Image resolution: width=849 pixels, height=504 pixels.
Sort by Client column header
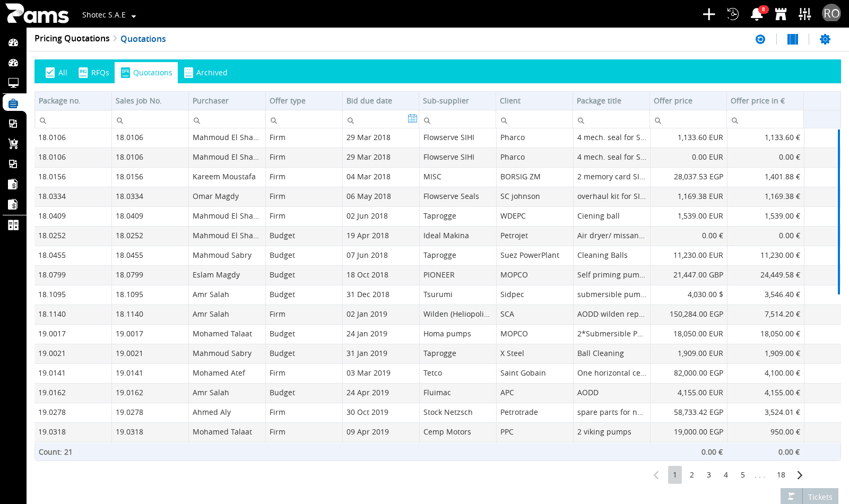tap(534, 101)
